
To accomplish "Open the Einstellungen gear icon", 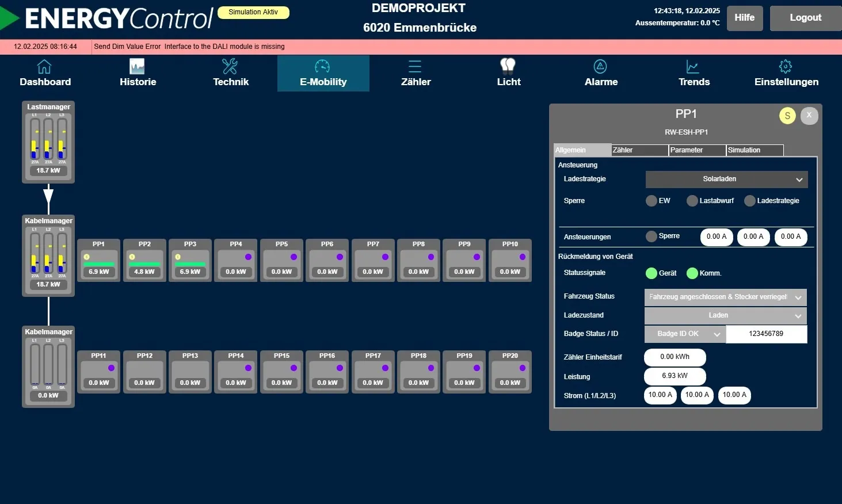I will click(x=786, y=67).
